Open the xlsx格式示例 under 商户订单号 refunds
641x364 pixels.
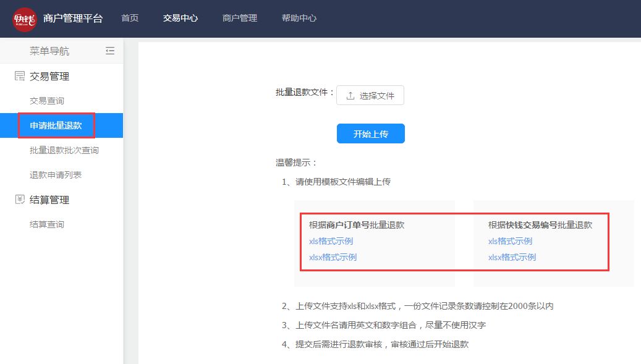tap(334, 257)
